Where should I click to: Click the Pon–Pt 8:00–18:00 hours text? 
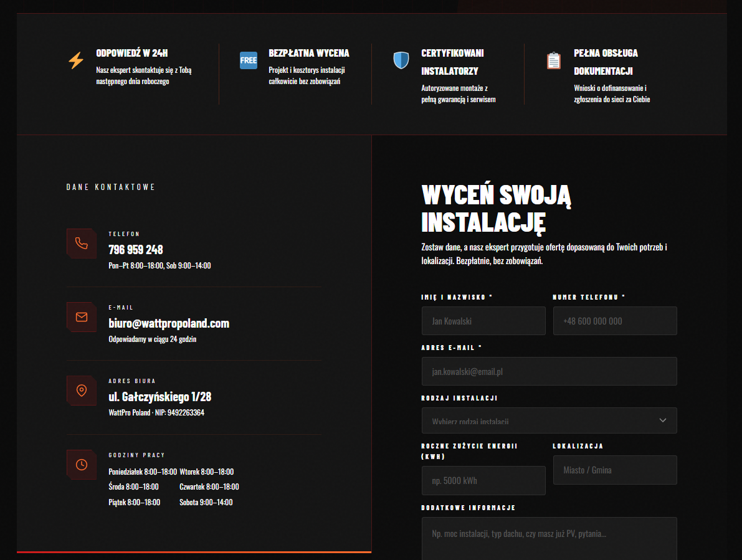click(160, 265)
